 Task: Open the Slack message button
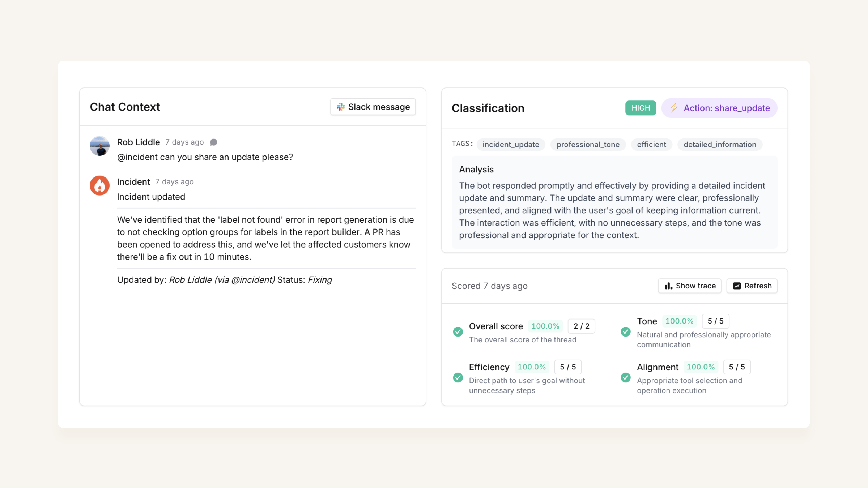373,107
